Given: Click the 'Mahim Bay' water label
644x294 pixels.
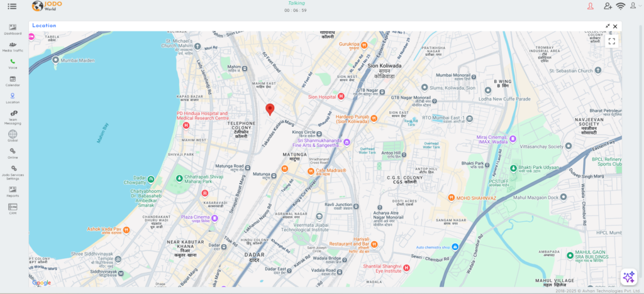Looking at the screenshot, I should point(103,133).
